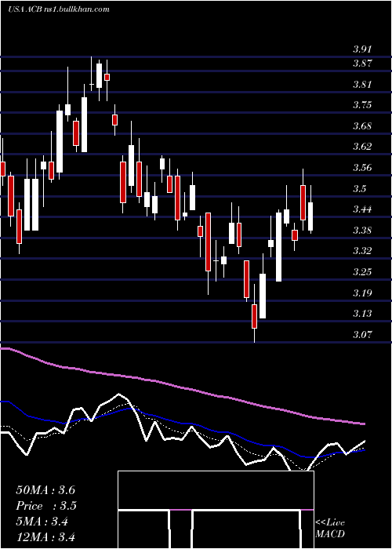Click the 3.13 price axis label

point(362,314)
